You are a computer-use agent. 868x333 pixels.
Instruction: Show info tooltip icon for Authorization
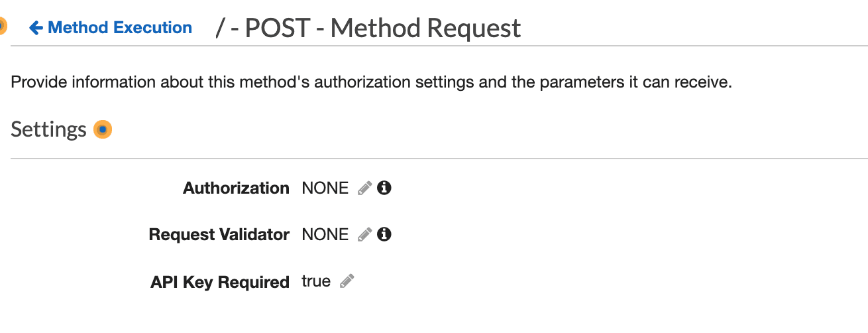click(384, 188)
